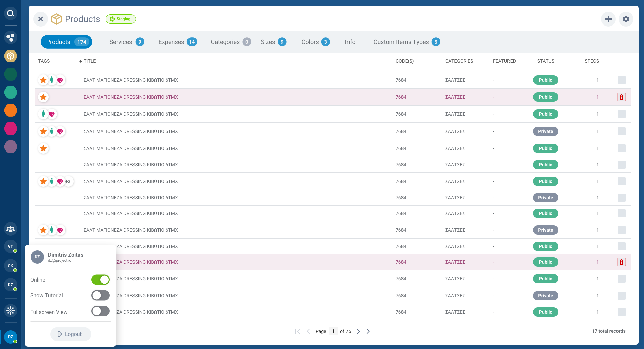The image size is (644, 349).
Task: Sort by the TITLE column arrow
Action: (x=80, y=61)
